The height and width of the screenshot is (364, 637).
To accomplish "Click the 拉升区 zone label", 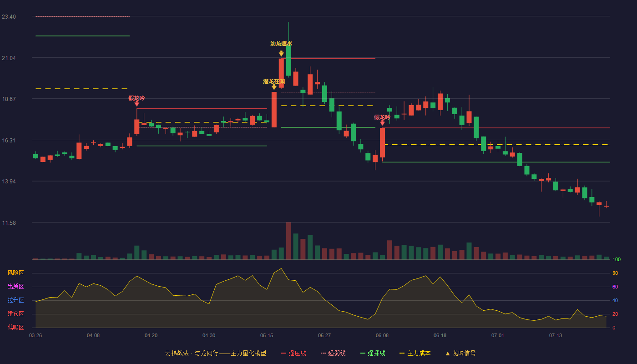I will tap(15, 300).
